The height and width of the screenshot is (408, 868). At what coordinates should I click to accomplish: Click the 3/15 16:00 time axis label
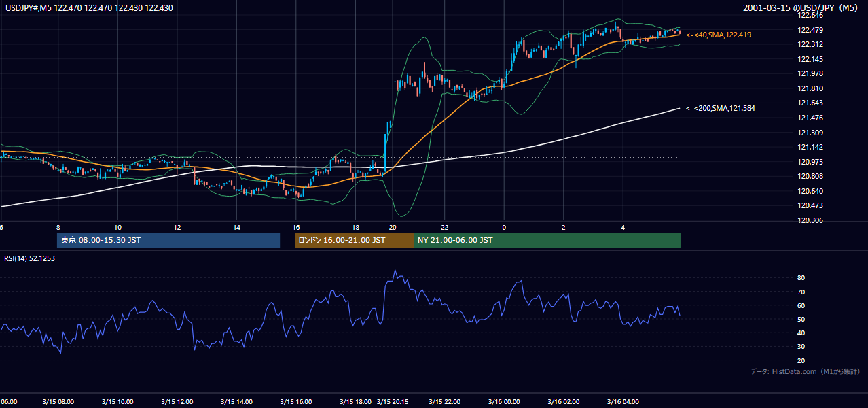pos(295,401)
